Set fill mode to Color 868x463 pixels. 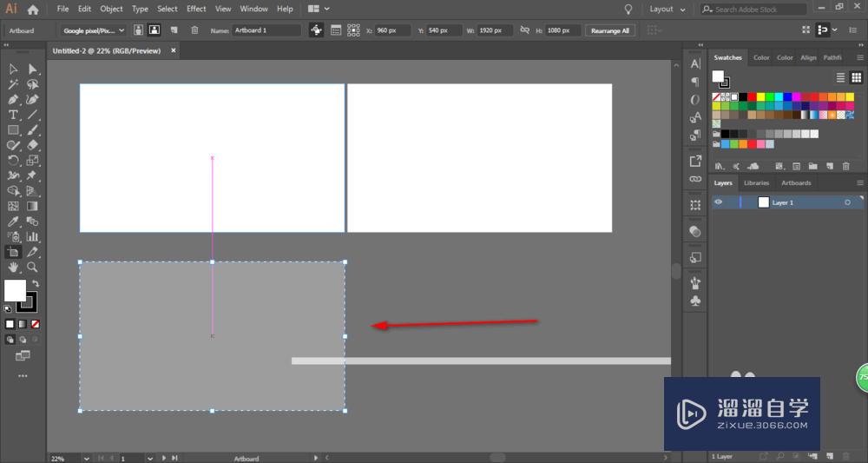[x=10, y=324]
